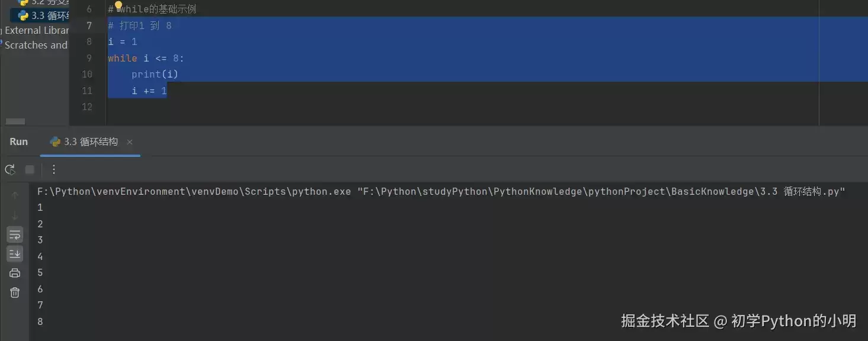Click python.exe path in console output
This screenshot has width=868, height=341.
point(194,192)
